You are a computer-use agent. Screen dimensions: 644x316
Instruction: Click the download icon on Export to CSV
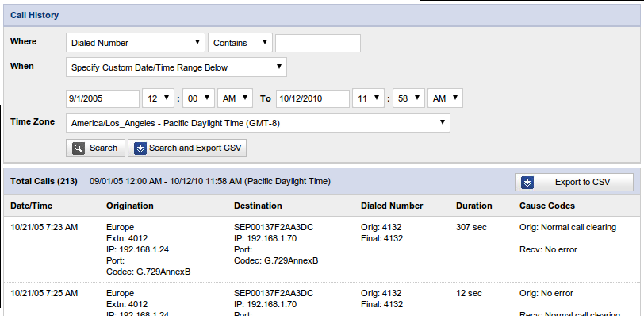(x=527, y=183)
